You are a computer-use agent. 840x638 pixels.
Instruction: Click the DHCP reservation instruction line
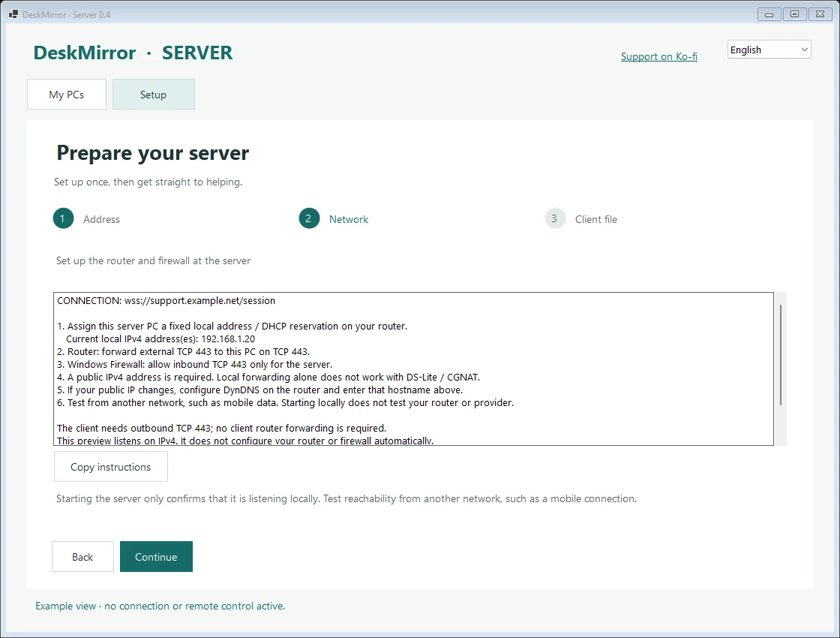point(232,326)
